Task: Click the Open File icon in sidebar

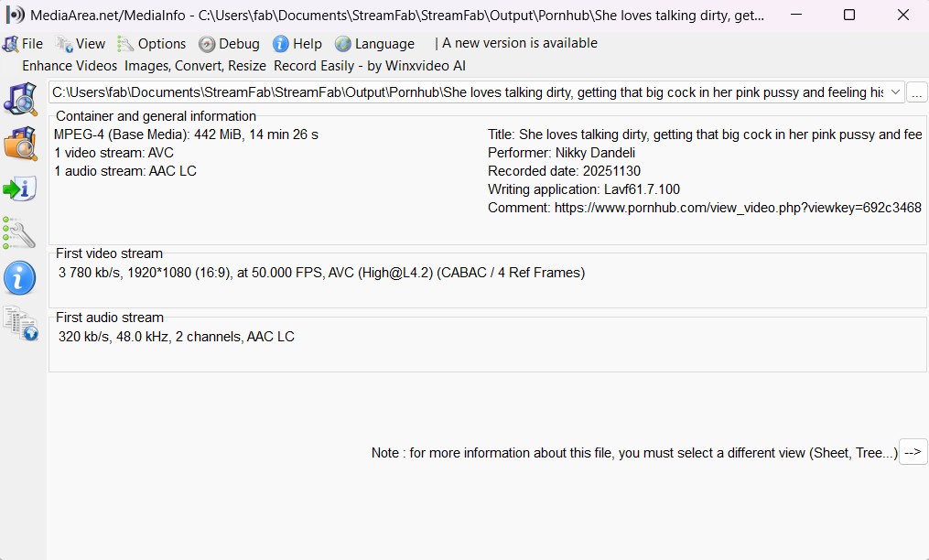Action: tap(19, 99)
